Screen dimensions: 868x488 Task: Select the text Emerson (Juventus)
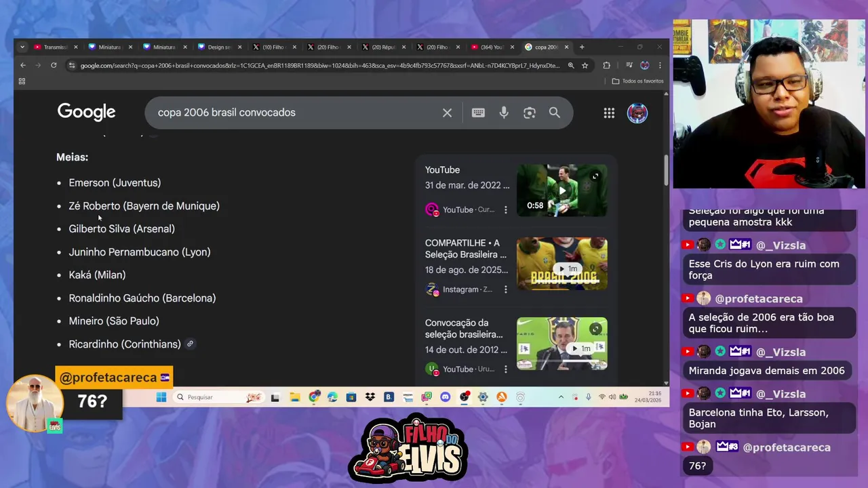click(115, 183)
